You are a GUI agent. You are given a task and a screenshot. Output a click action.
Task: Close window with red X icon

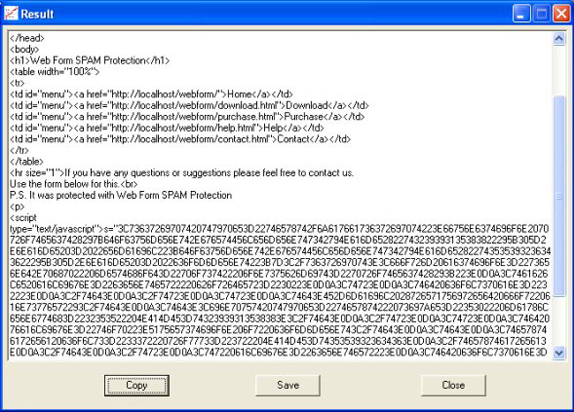coord(562,14)
